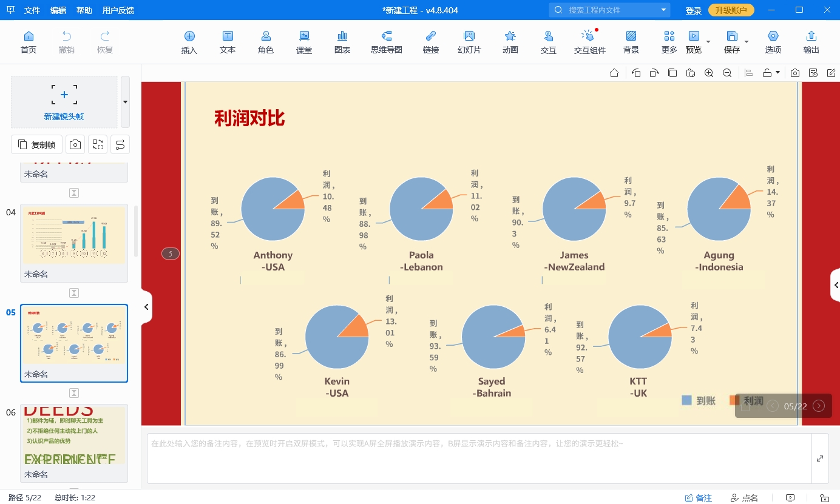The image size is (840, 504).
Task: Open the 幻灯片 slideshow tool
Action: pyautogui.click(x=469, y=42)
